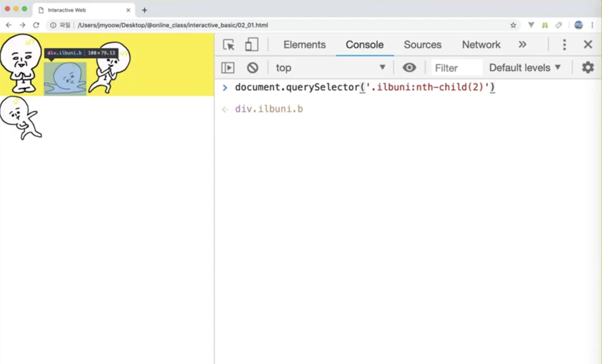Click the div.ilbuni.b size tooltip
Viewport: 602px width, 364px height.
[81, 53]
